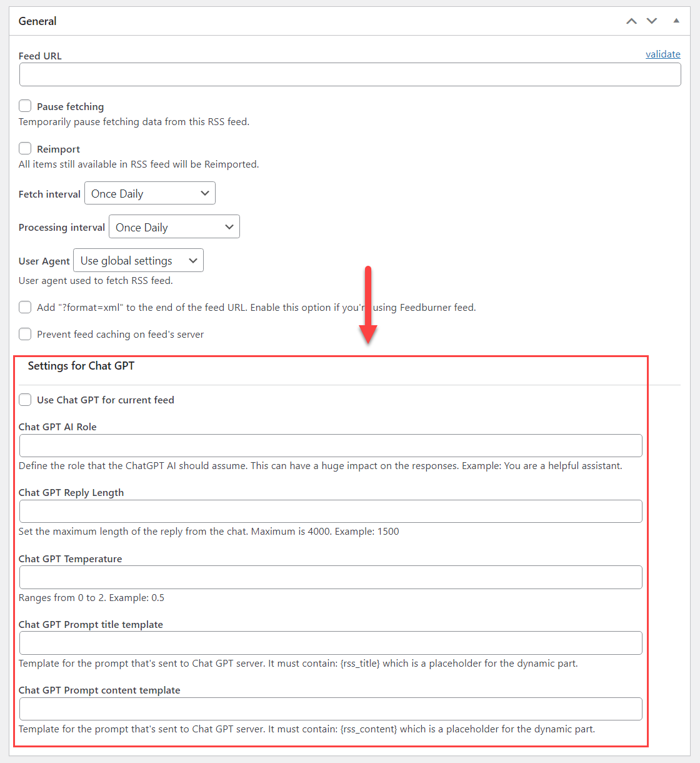700x763 pixels.
Task: Open the Fetch interval dropdown
Action: [150, 193]
